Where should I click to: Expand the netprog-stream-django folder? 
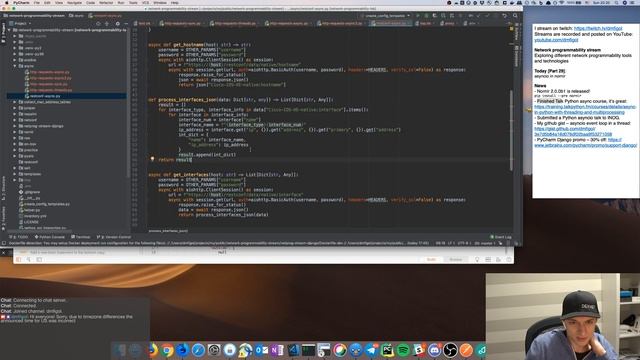(15, 126)
